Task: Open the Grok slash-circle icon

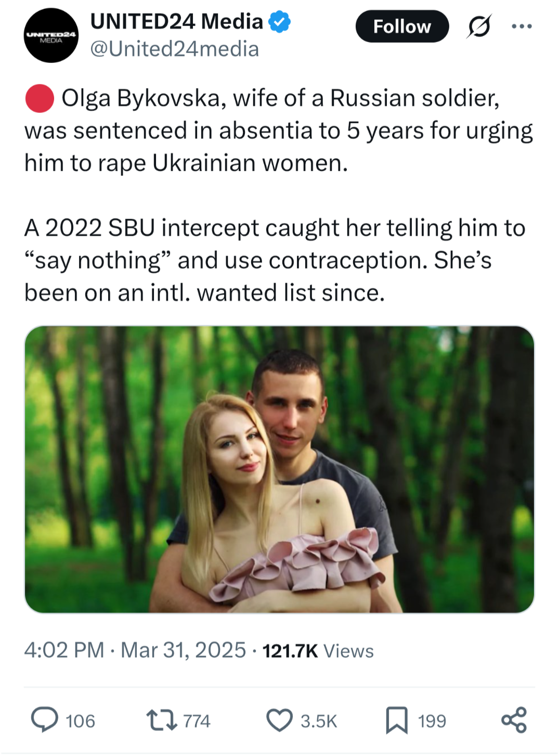Action: point(479,27)
